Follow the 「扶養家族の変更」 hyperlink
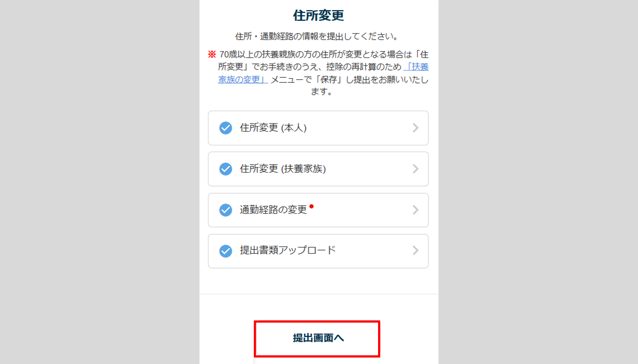Viewport: 638px width, 364px height. point(243,80)
